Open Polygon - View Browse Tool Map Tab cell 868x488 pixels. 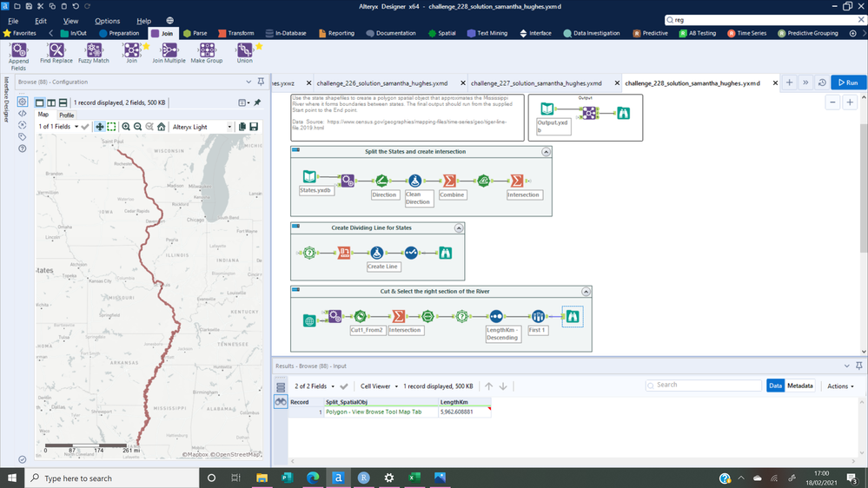point(381,412)
